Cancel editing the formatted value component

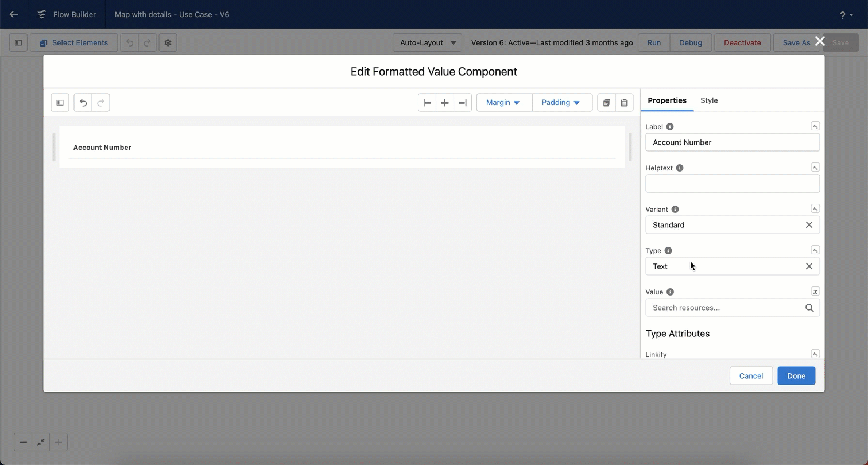point(750,376)
